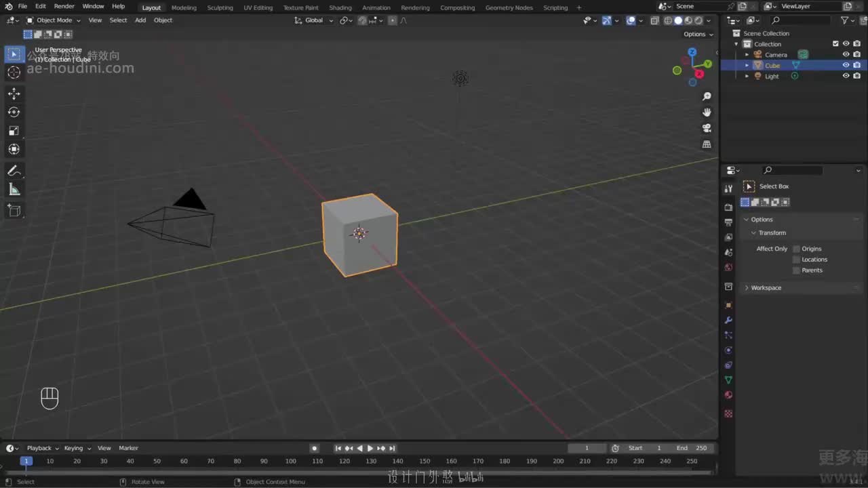The height and width of the screenshot is (488, 868).
Task: Disable Cube in renders camera icon
Action: click(x=856, y=66)
